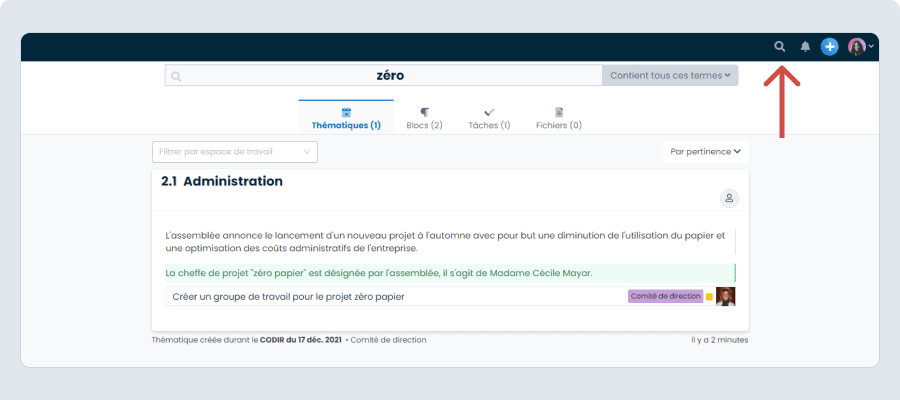Open search with the magnifier icon in top bar
The image size is (900, 400).
[x=779, y=46]
